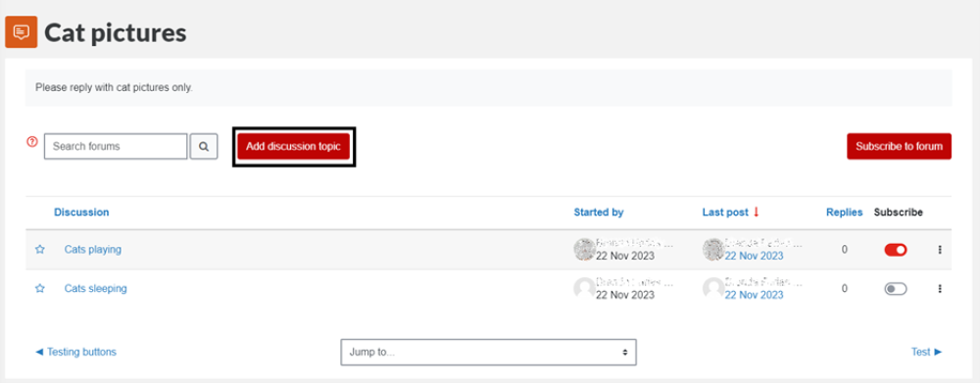Click into the Search forums field
980x383 pixels.
(x=116, y=146)
